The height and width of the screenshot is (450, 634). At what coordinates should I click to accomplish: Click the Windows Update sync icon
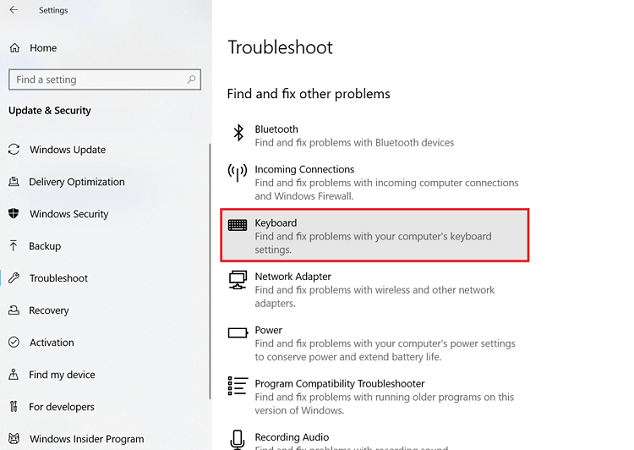[x=14, y=150]
